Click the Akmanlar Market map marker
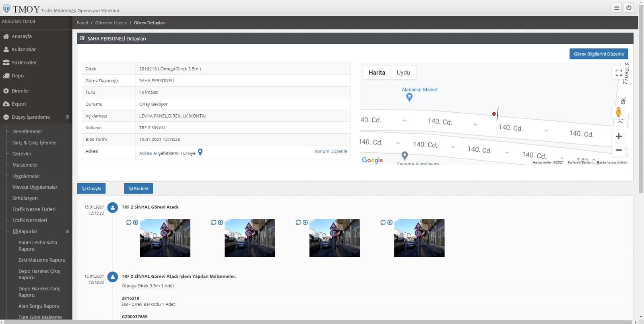 click(x=409, y=97)
